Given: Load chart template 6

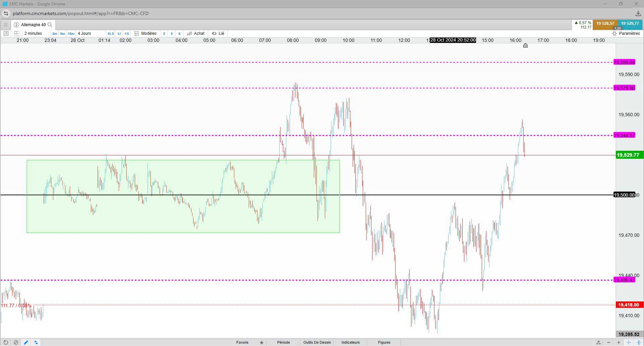Looking at the screenshot, I should point(180,33).
